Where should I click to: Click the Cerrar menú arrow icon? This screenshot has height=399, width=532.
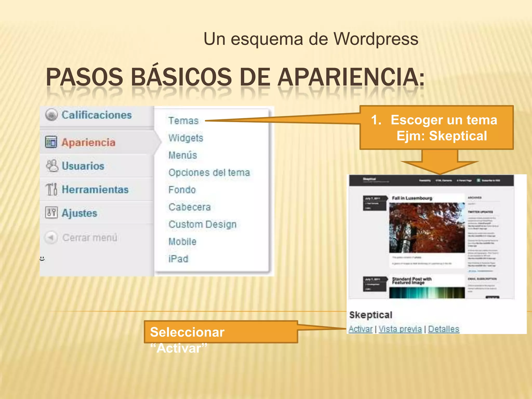point(51,237)
